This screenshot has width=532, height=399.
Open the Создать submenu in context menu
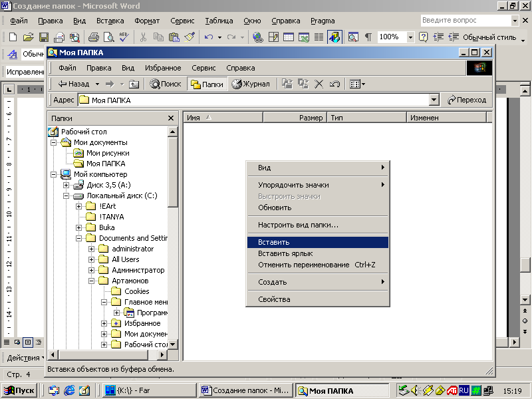tap(318, 282)
